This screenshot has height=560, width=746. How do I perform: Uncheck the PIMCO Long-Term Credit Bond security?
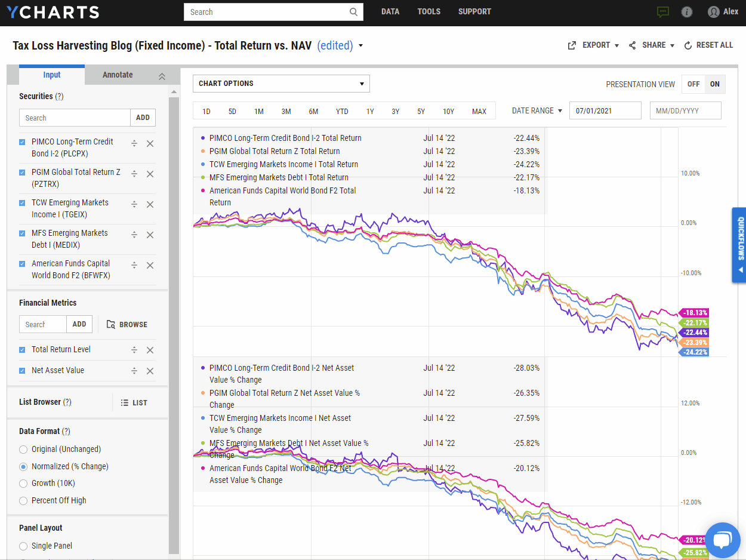click(22, 143)
